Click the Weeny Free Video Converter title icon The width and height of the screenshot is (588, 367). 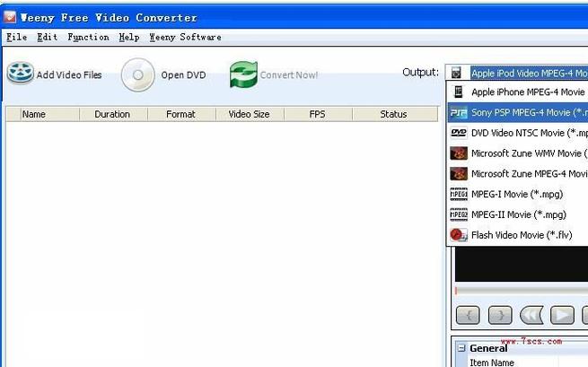[x=10, y=16]
